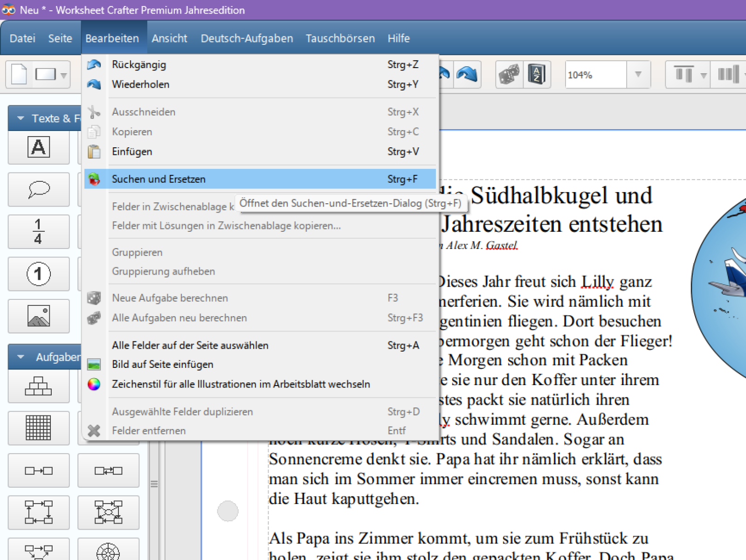Select the circled number one tool
Image resolution: width=746 pixels, height=560 pixels.
39,274
